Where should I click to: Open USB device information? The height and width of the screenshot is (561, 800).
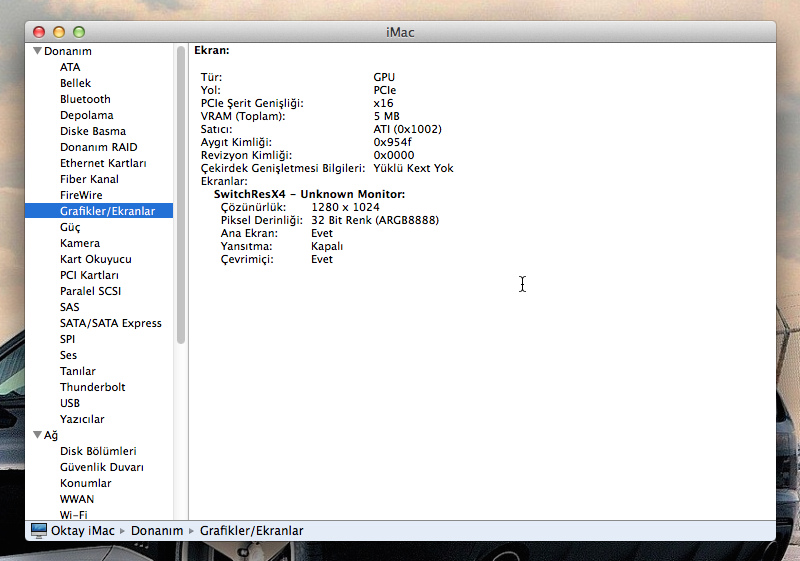(x=70, y=403)
